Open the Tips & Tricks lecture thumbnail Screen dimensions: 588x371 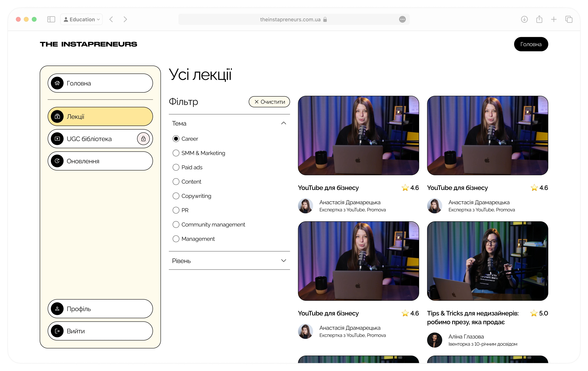(487, 261)
